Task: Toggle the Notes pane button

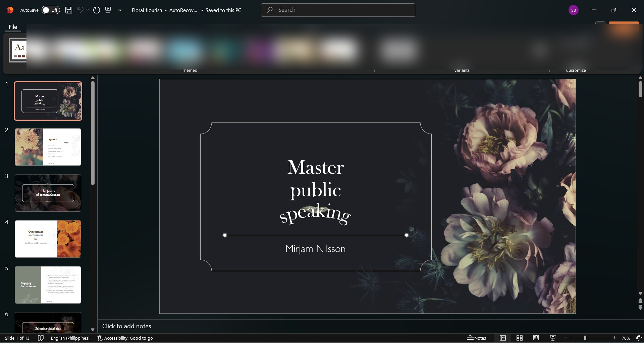Action: click(x=477, y=338)
